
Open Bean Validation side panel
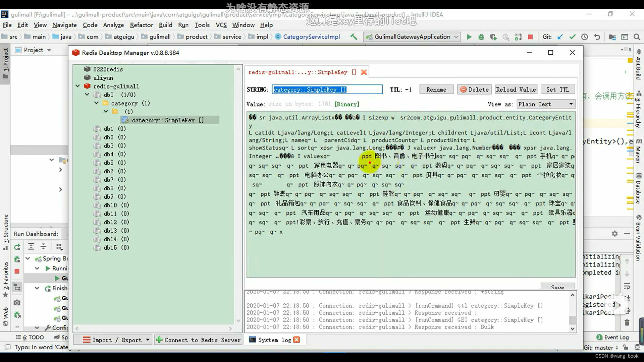tap(639, 238)
